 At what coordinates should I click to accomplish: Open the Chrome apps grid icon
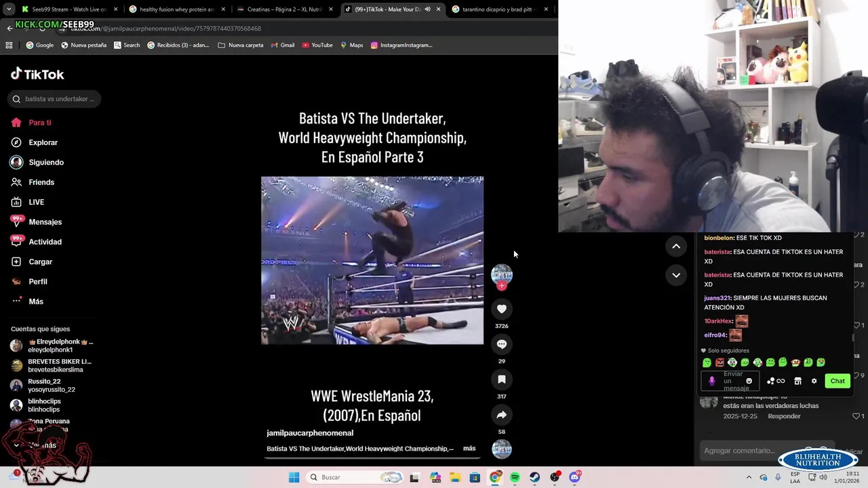point(9,45)
